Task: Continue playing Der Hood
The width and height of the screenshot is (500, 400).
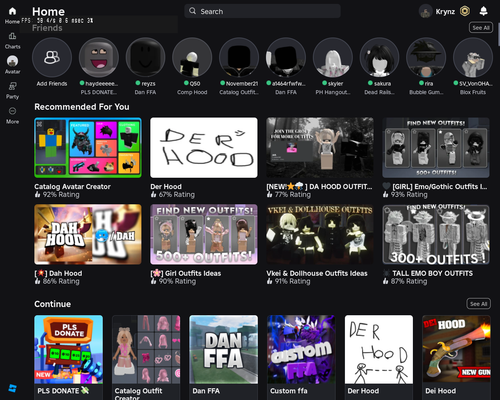Action: click(379, 349)
